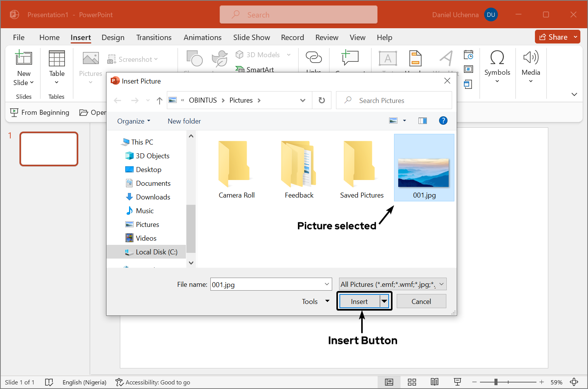The image size is (588, 389).
Task: Open the Table insert tool
Action: point(57,59)
